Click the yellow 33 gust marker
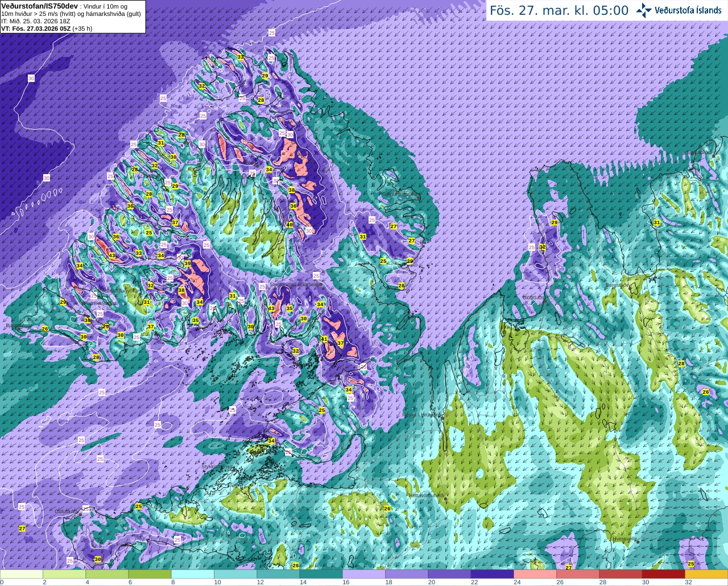 (x=138, y=253)
